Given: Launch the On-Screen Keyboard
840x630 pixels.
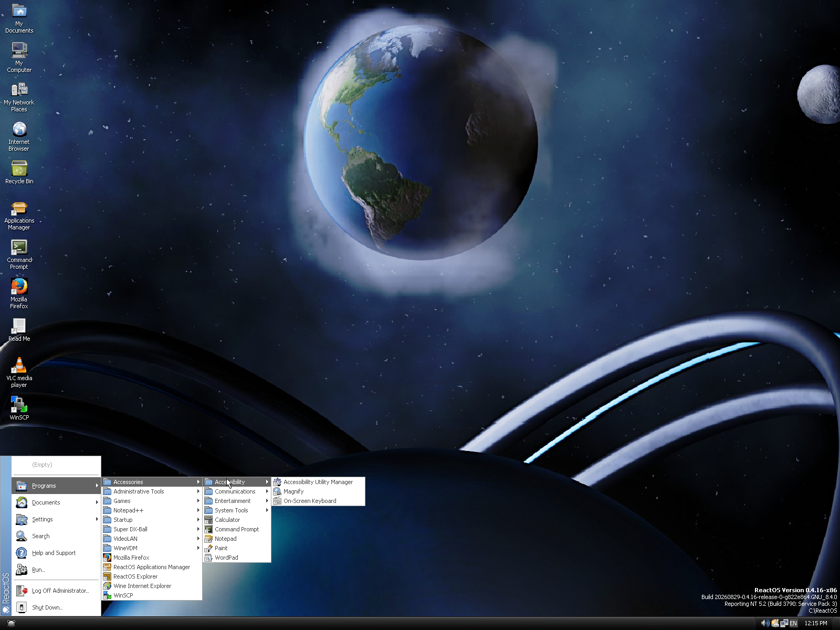Looking at the screenshot, I should pos(318,501).
